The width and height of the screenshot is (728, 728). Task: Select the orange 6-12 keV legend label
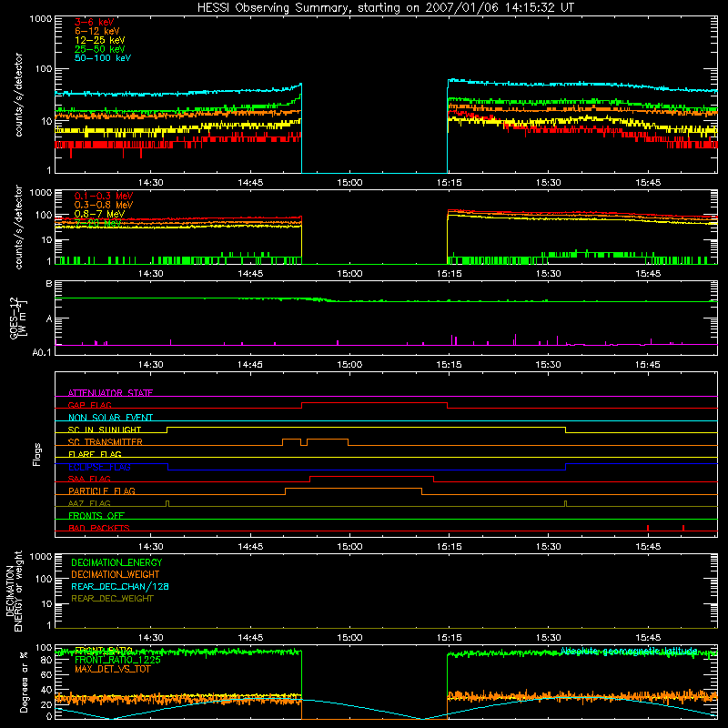(97, 31)
